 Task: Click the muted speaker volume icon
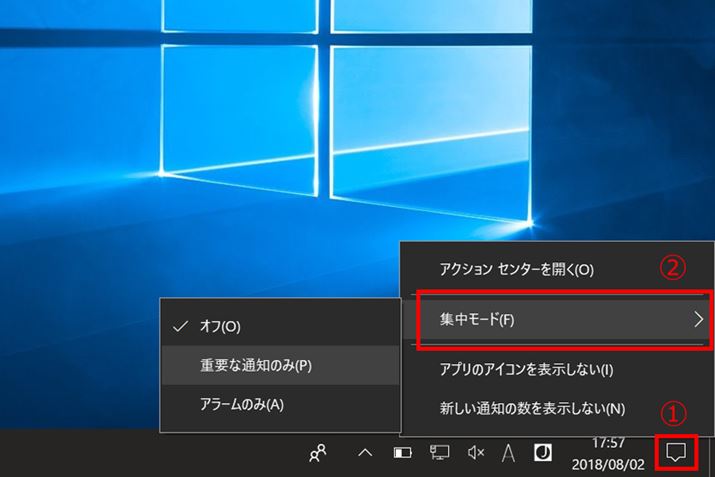pos(476,452)
